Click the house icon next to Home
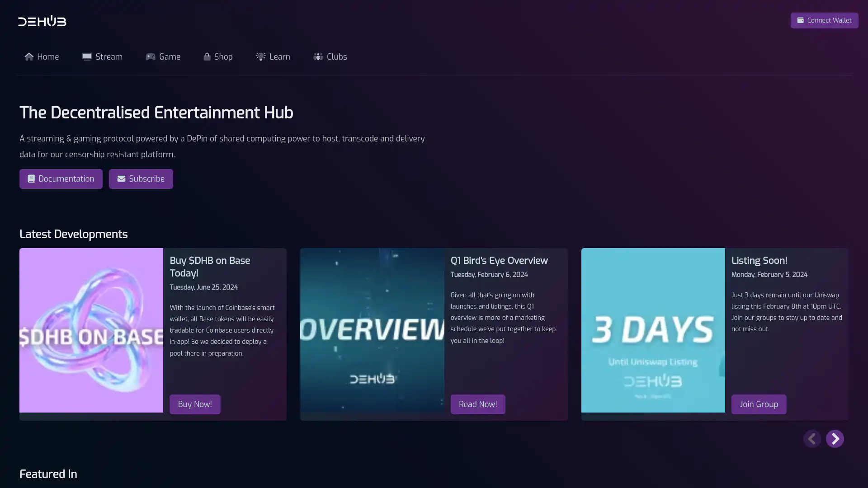 29,56
